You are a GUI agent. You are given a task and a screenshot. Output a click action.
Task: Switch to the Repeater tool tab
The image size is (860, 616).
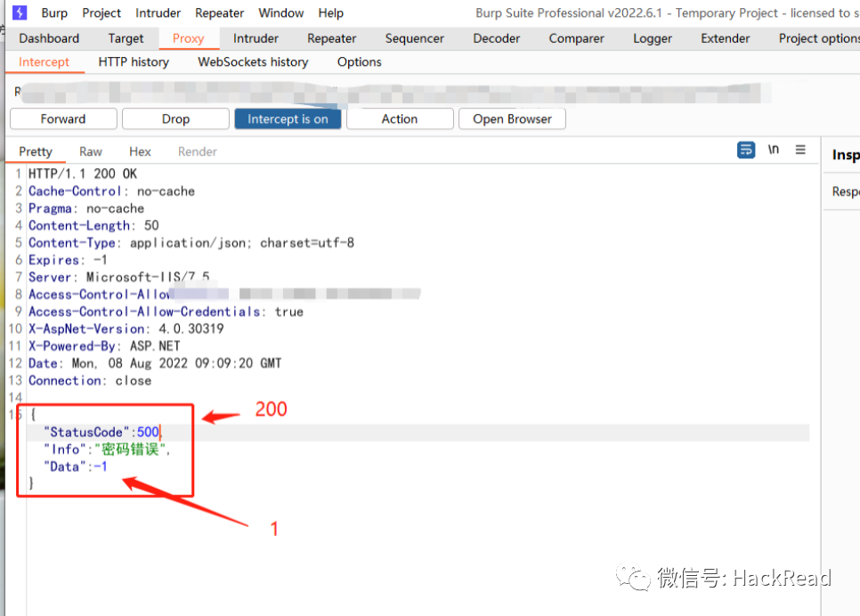(x=331, y=38)
